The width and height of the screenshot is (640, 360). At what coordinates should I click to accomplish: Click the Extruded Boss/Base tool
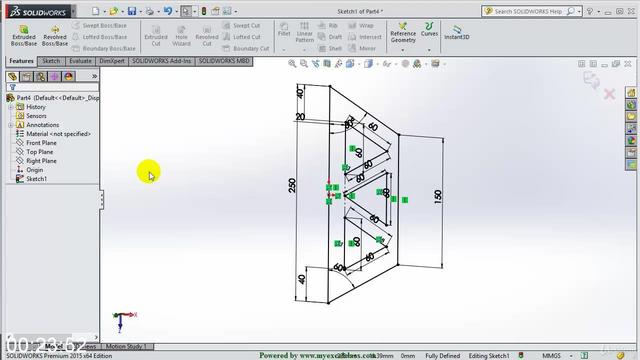click(x=24, y=35)
